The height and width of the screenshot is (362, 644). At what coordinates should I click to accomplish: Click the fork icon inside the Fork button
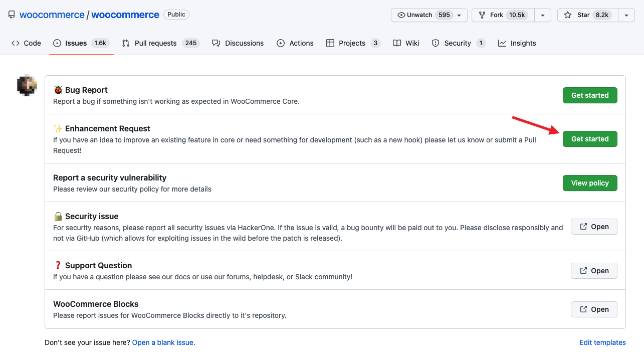[481, 15]
